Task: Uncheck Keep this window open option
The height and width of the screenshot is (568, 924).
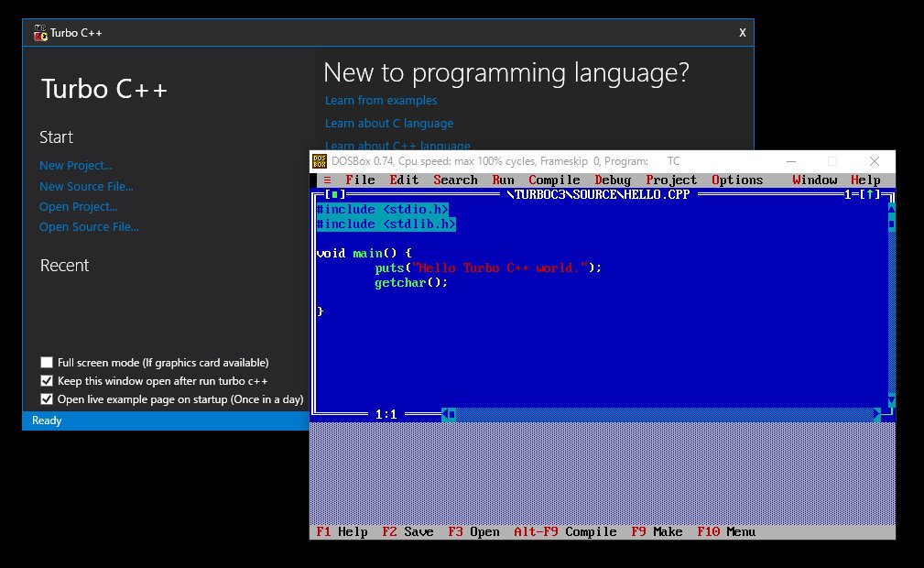Action: 47,380
